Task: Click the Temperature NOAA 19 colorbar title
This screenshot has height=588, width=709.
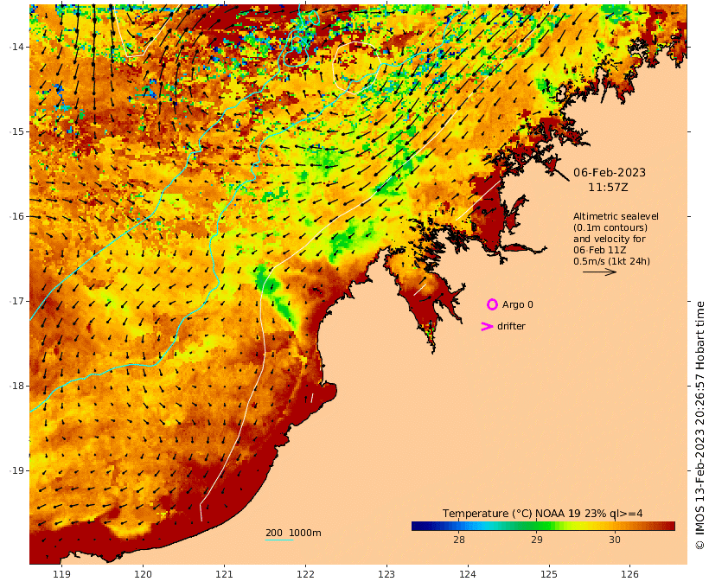Action: click(x=542, y=514)
